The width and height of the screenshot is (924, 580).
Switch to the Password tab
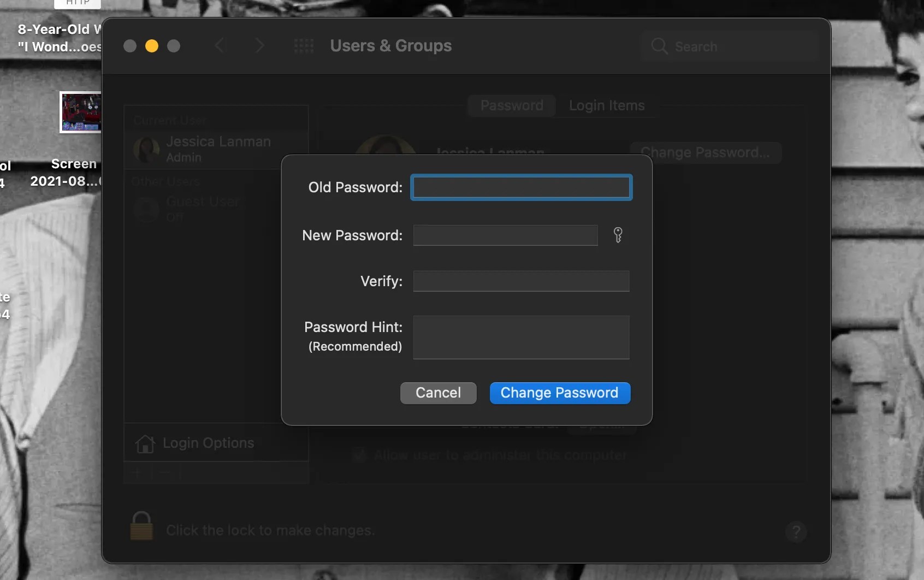pyautogui.click(x=511, y=105)
